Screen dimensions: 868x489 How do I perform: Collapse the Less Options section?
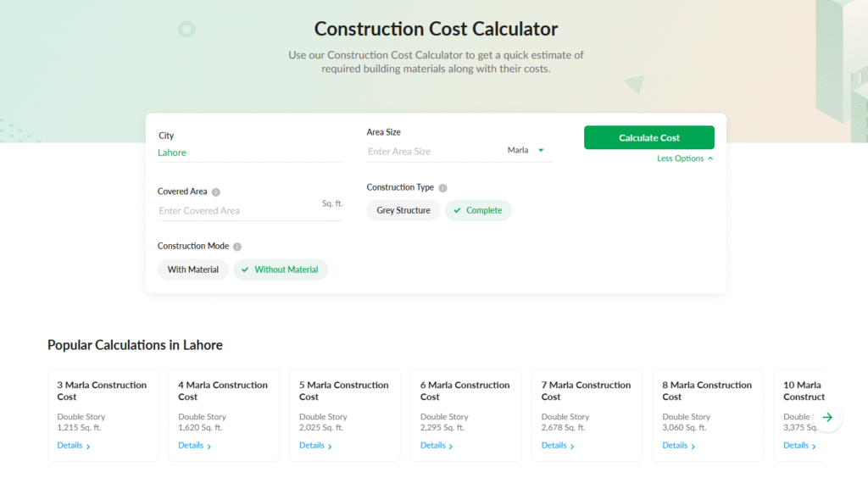[685, 158]
